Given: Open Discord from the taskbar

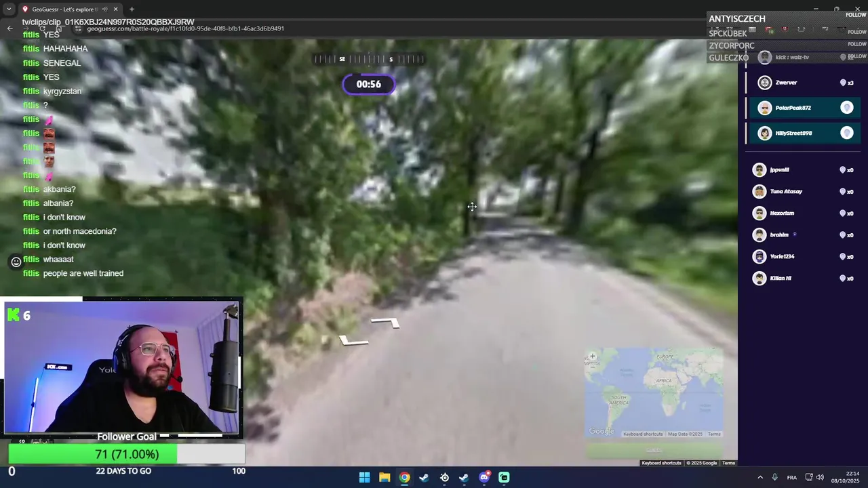Looking at the screenshot, I should 484,477.
